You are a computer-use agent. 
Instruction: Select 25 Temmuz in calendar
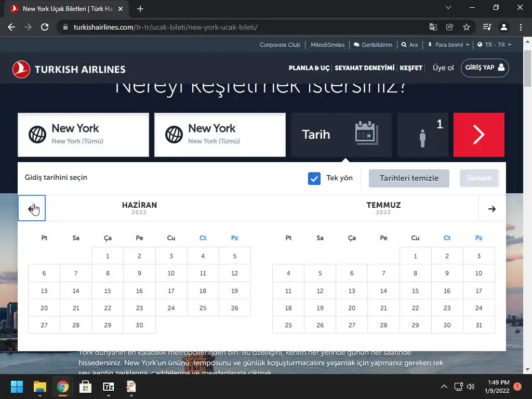[288, 325]
